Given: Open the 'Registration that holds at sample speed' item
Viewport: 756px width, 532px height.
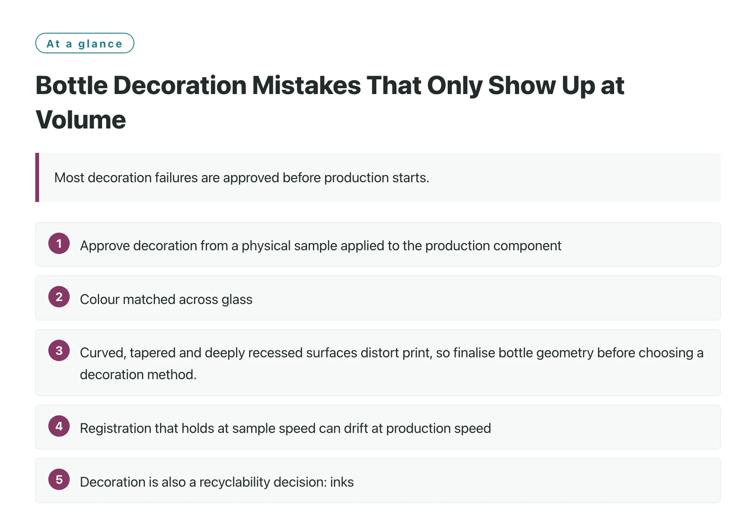Looking at the screenshot, I should point(378,427).
